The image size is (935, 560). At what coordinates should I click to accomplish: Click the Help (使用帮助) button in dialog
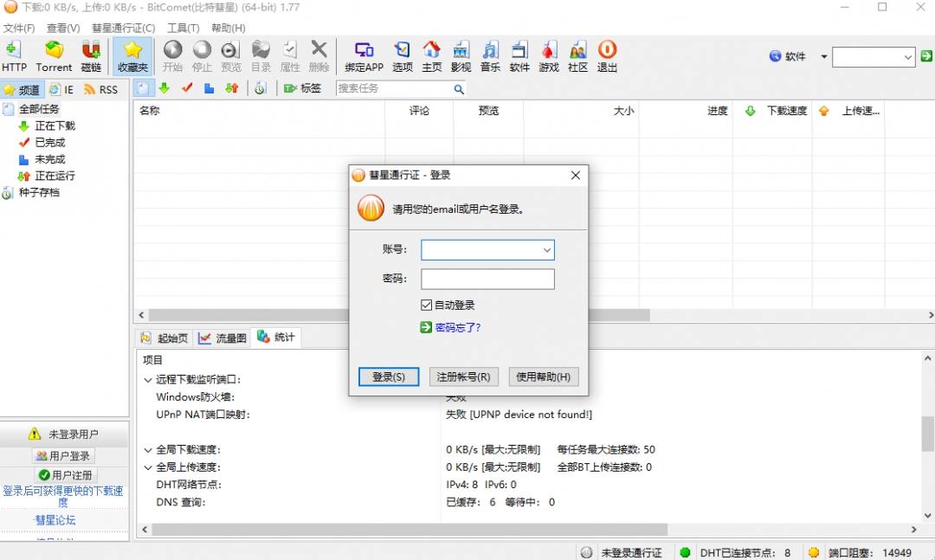(543, 377)
